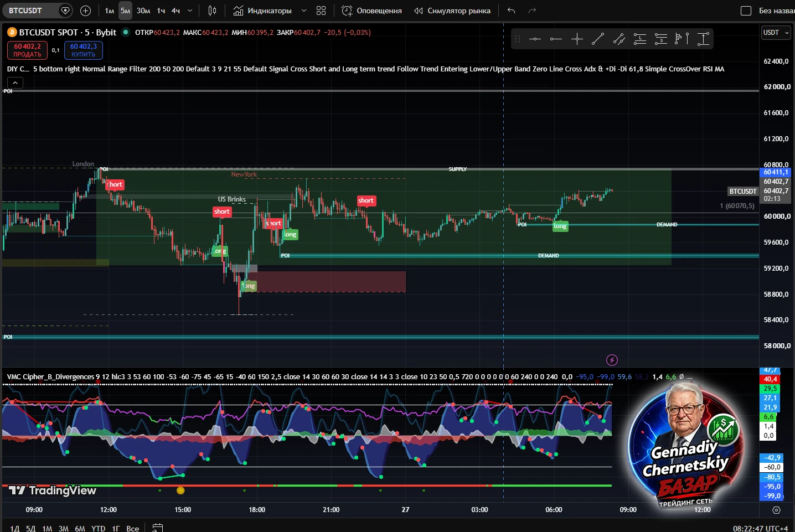Image resolution: width=795 pixels, height=532 pixels.
Task: Launch Симулятор рынка replay mode
Action: (x=452, y=11)
